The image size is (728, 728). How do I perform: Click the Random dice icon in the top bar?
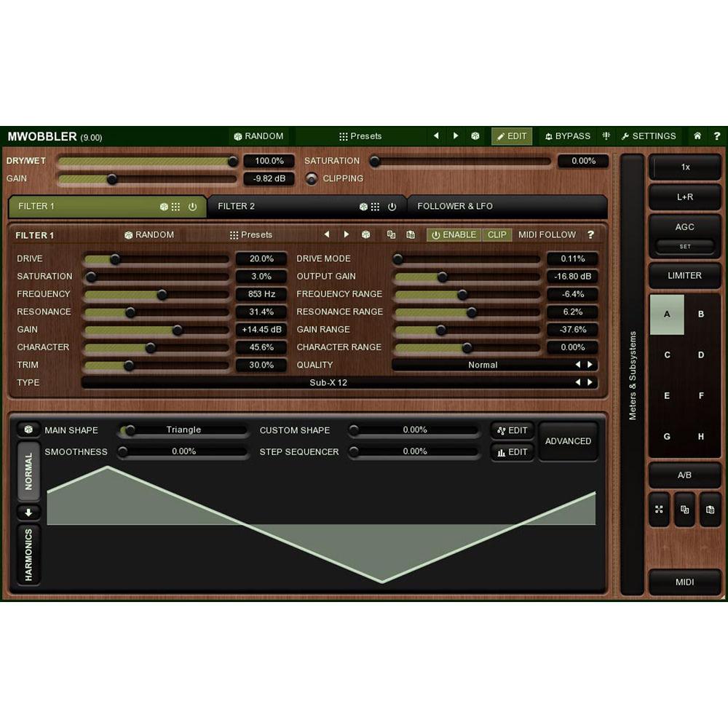point(239,136)
